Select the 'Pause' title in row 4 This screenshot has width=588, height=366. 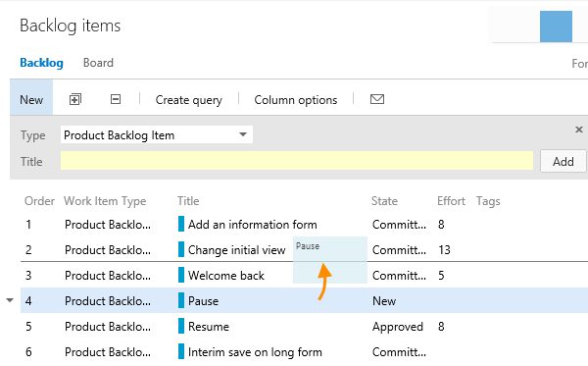pos(203,301)
